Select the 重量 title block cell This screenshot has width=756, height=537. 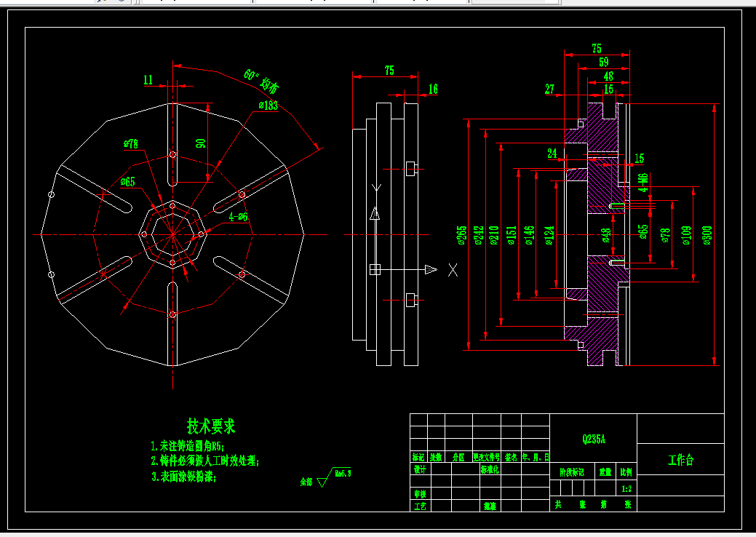(605, 472)
